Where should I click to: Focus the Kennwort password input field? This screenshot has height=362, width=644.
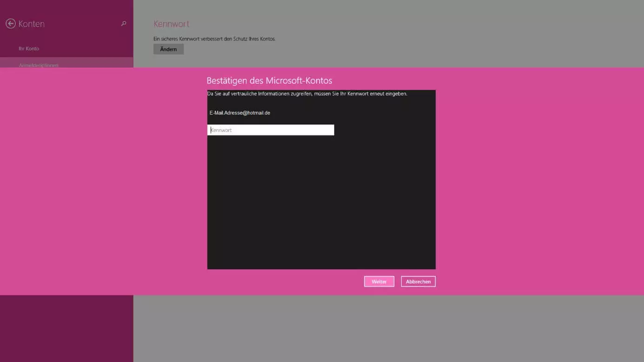(270, 130)
